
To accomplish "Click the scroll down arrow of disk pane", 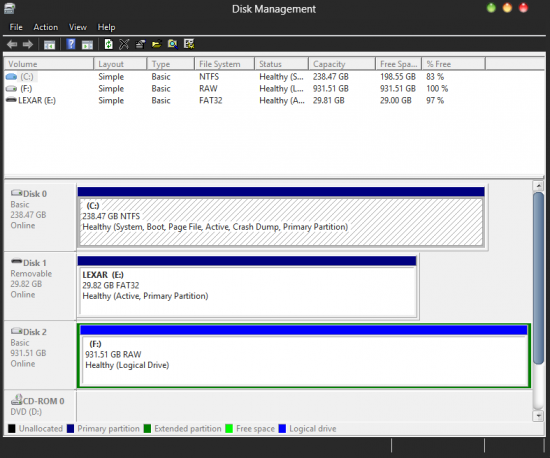I will [538, 416].
